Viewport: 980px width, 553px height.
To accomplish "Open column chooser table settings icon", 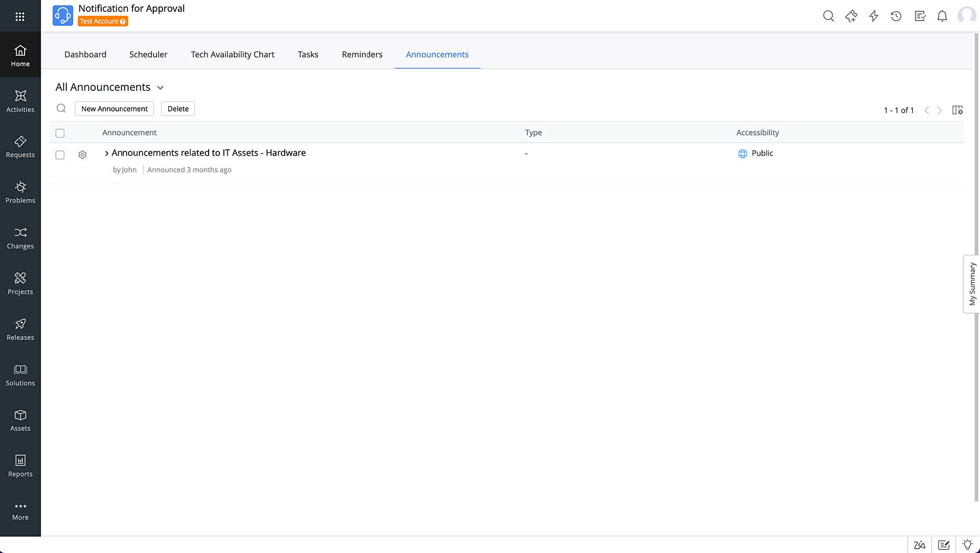I will coord(957,110).
